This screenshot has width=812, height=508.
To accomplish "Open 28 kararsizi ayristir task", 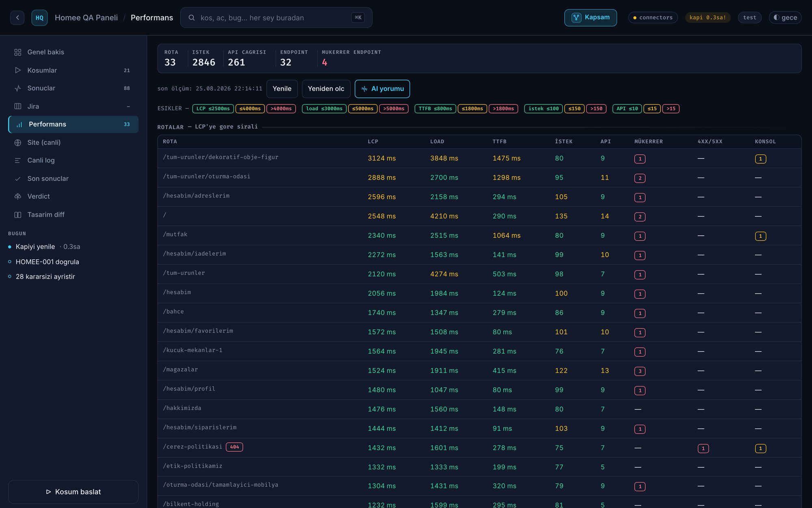I will point(42,276).
